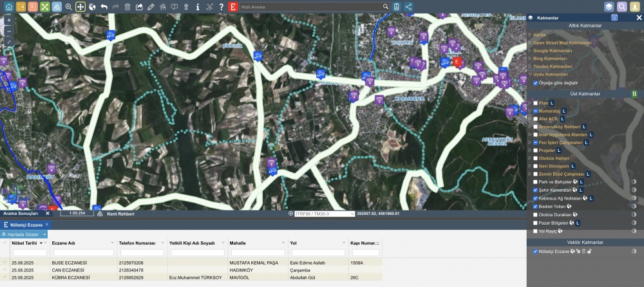Adjust opacity control for Bisiklet Yolları layer
The image size is (644, 287).
point(634,207)
